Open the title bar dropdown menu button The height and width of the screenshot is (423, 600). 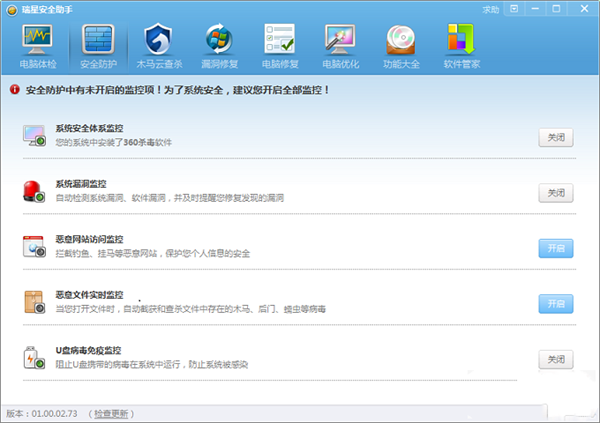tap(515, 8)
